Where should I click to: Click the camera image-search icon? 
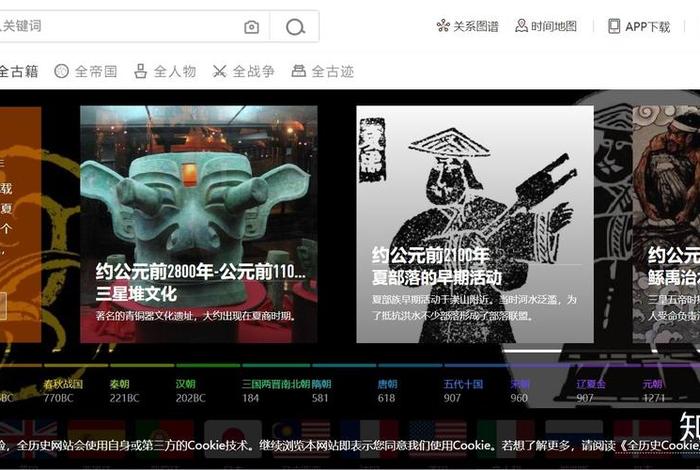[251, 27]
